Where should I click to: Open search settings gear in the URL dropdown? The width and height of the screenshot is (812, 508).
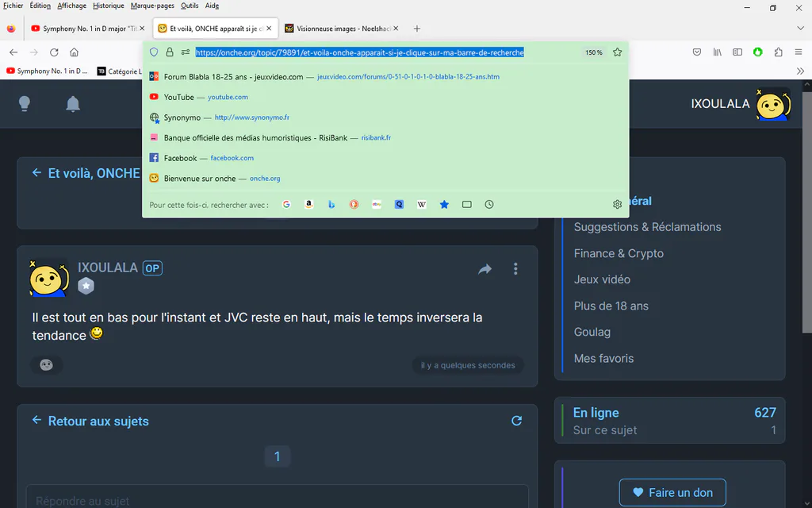coord(617,204)
